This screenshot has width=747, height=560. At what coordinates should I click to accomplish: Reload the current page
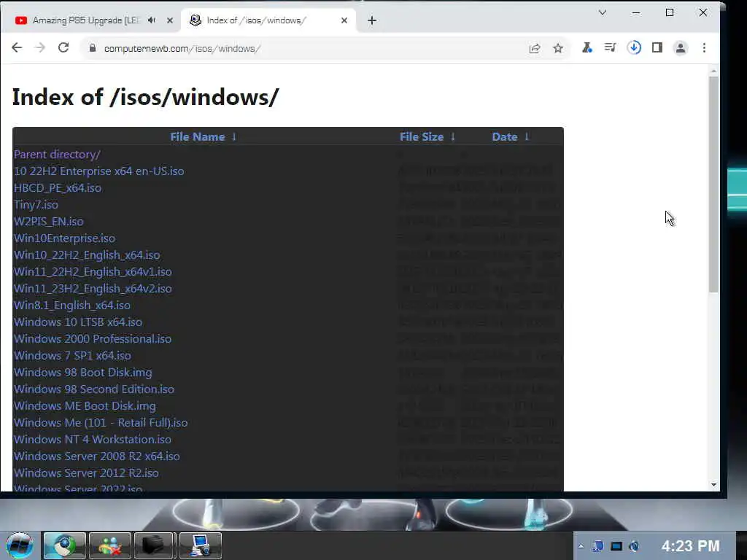coord(63,47)
